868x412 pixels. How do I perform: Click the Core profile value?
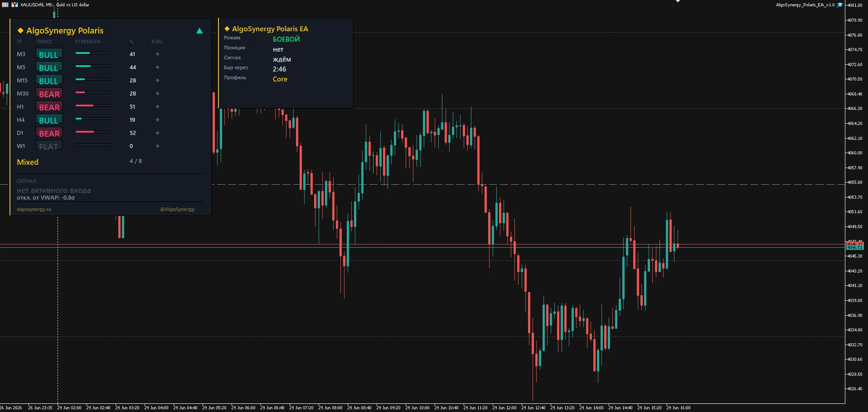[x=280, y=79]
